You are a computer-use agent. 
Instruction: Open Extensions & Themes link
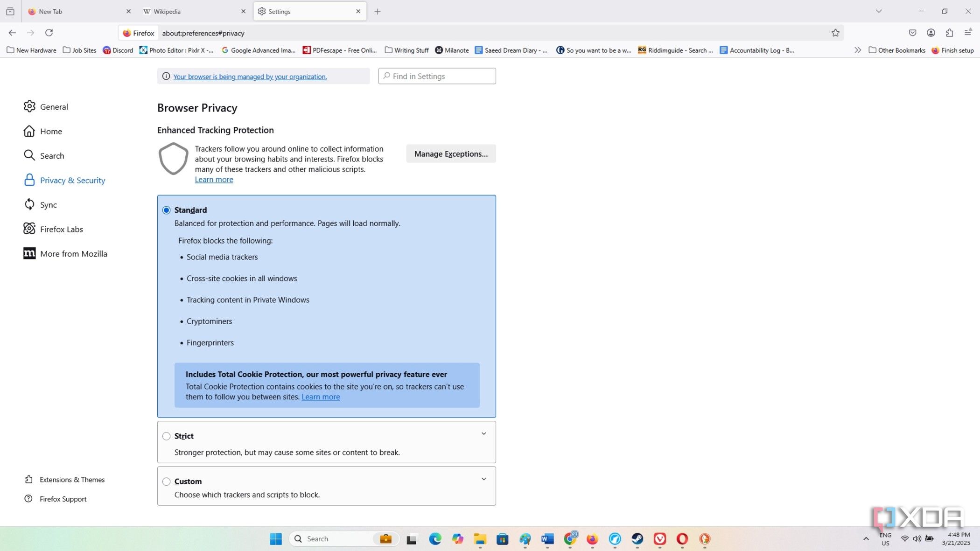tap(64, 479)
